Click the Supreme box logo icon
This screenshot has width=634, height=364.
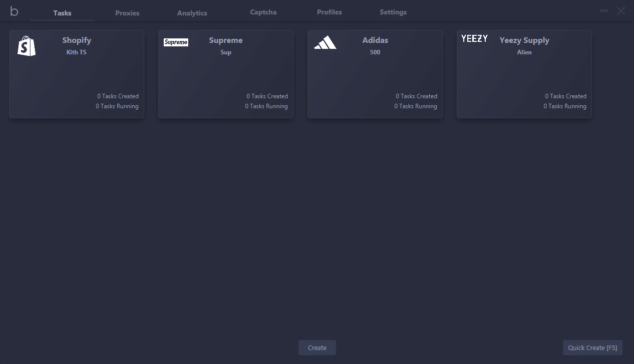point(176,42)
